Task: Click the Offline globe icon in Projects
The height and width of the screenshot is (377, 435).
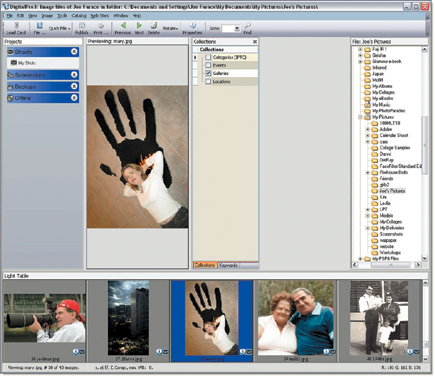Action: [11, 98]
